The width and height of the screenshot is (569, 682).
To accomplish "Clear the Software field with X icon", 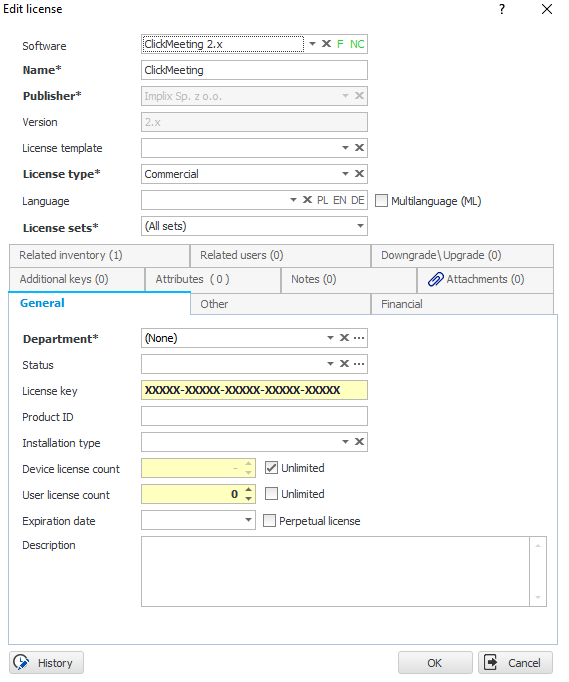I will tap(326, 44).
